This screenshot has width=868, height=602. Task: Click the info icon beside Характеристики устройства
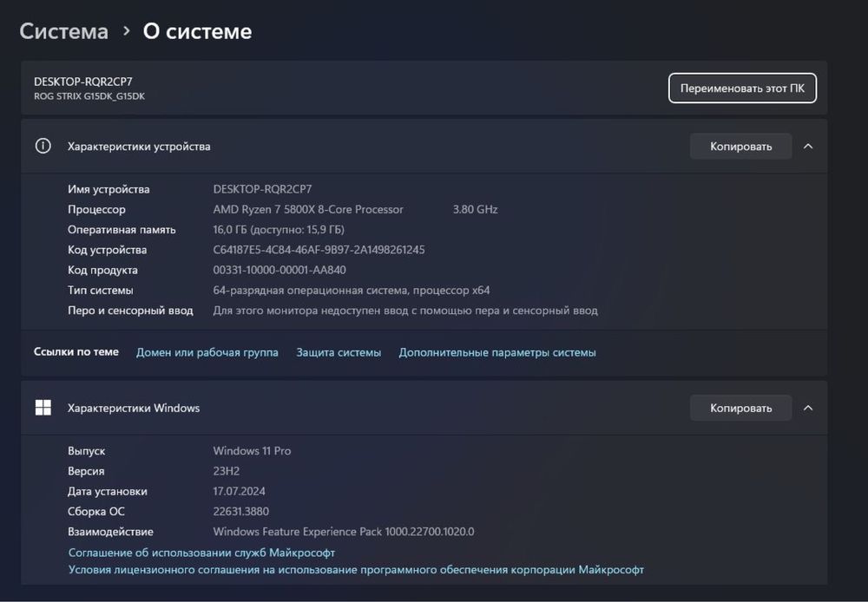43,146
